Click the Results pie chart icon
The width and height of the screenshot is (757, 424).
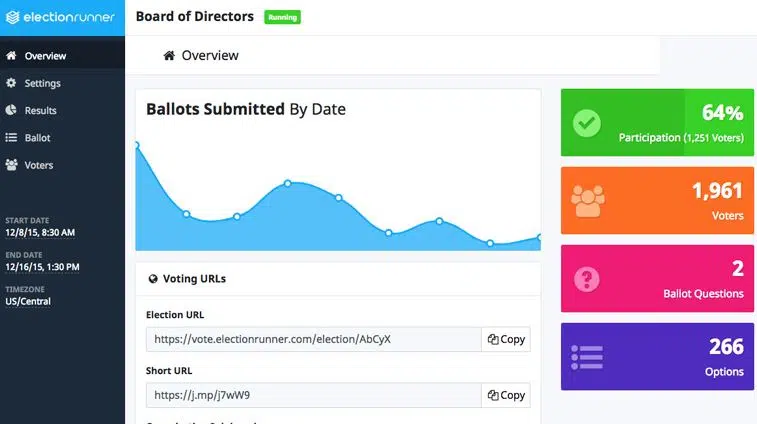tap(11, 110)
